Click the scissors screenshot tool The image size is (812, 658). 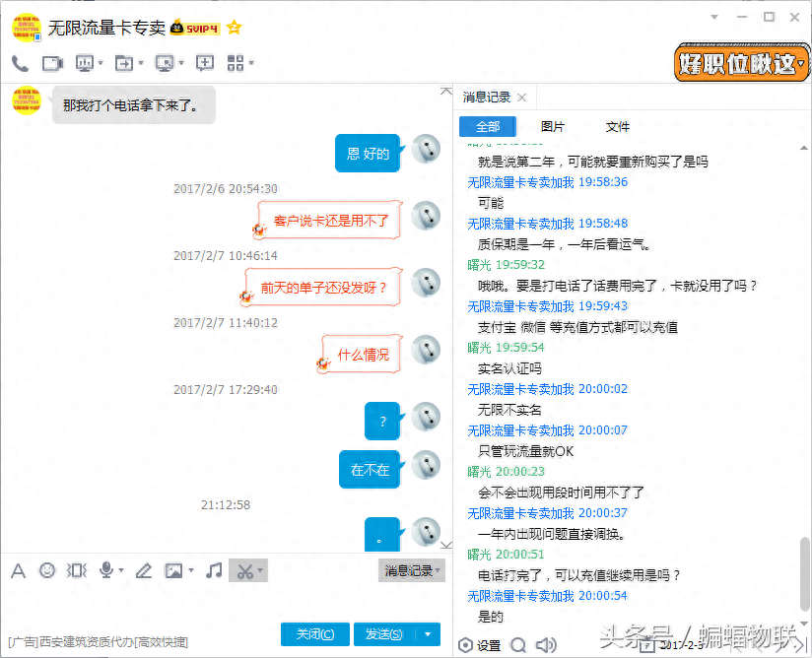pos(244,570)
